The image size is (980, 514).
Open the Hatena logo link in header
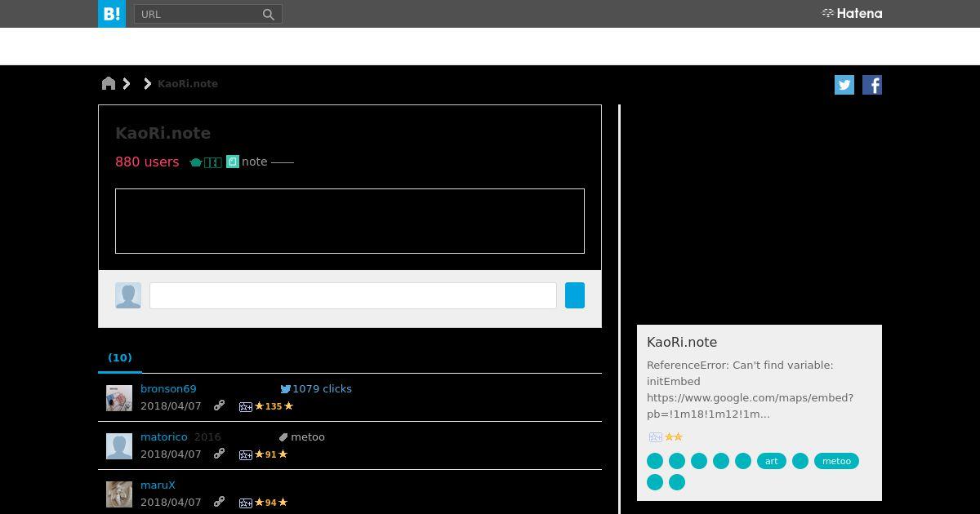852,13
